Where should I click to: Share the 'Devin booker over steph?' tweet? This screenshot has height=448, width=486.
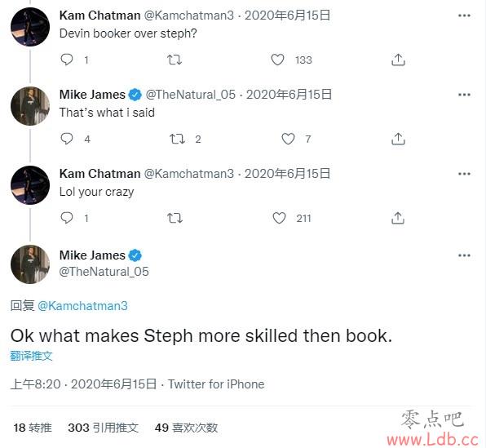pyautogui.click(x=398, y=60)
